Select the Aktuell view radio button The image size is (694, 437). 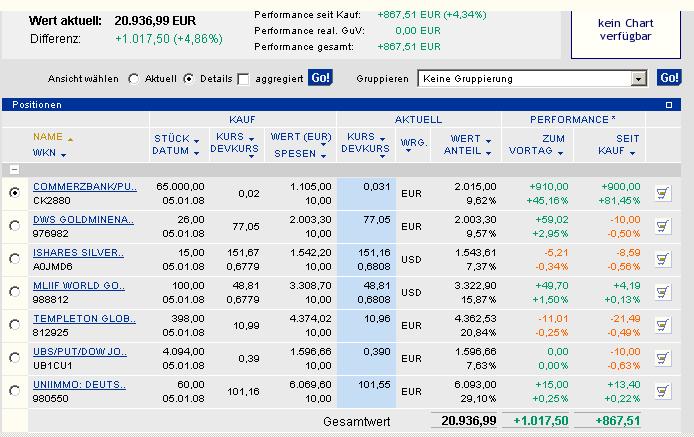134,79
